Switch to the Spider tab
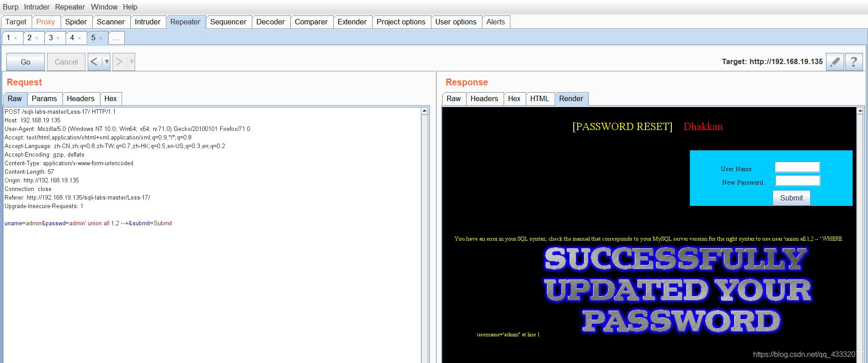Image resolution: width=868 pixels, height=363 pixels. tap(76, 22)
